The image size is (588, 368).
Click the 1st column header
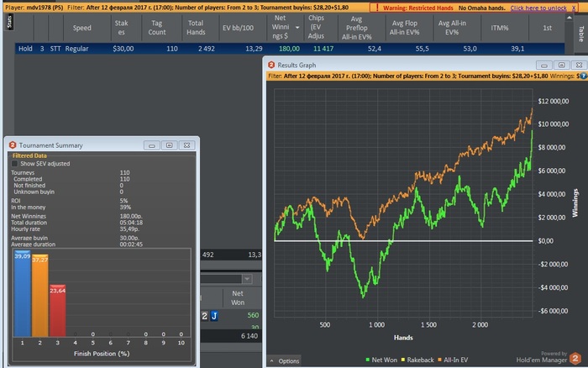pyautogui.click(x=547, y=28)
